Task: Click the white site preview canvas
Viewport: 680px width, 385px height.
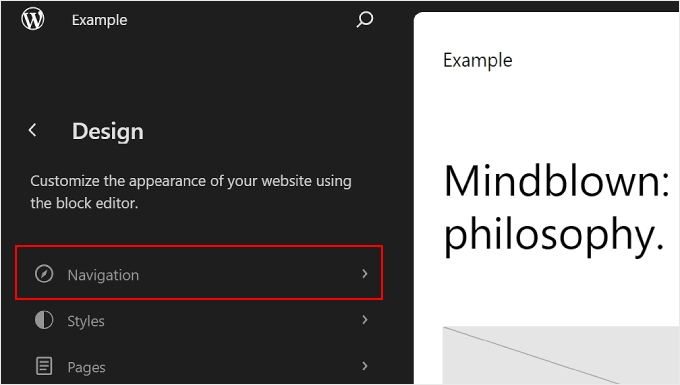Action: (547, 198)
